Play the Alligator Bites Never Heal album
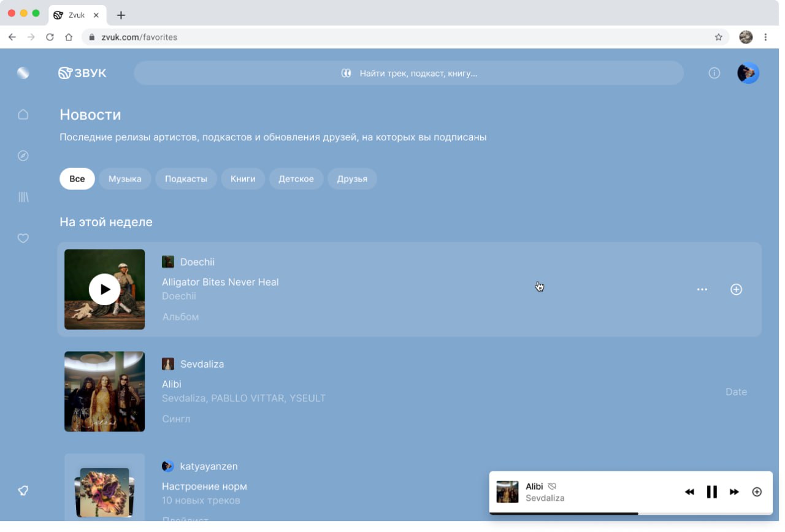The width and height of the screenshot is (785, 532). pos(105,289)
